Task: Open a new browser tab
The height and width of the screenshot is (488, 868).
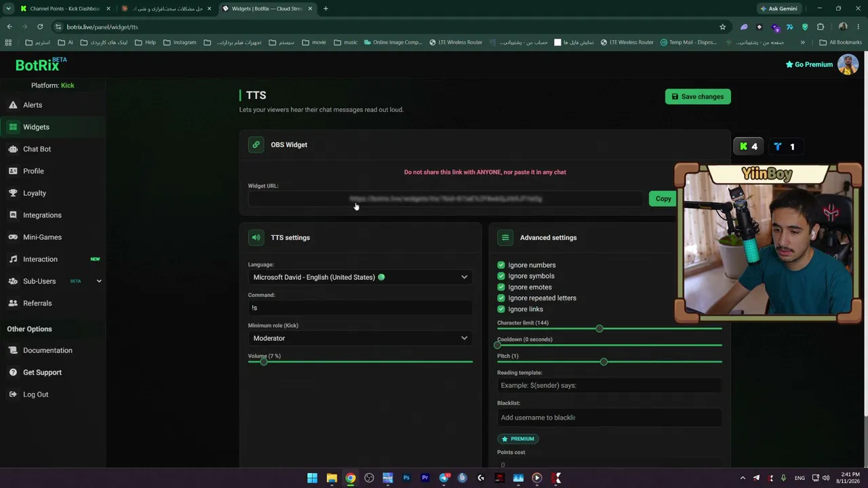Action: (x=325, y=9)
